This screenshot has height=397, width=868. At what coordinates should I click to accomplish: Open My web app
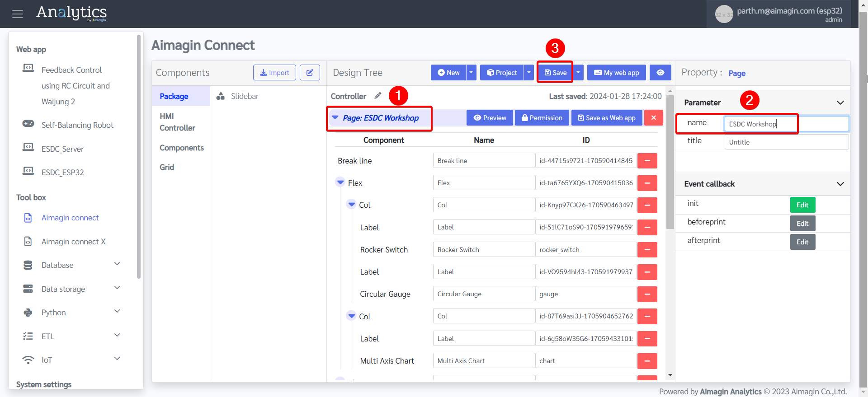[x=617, y=73]
